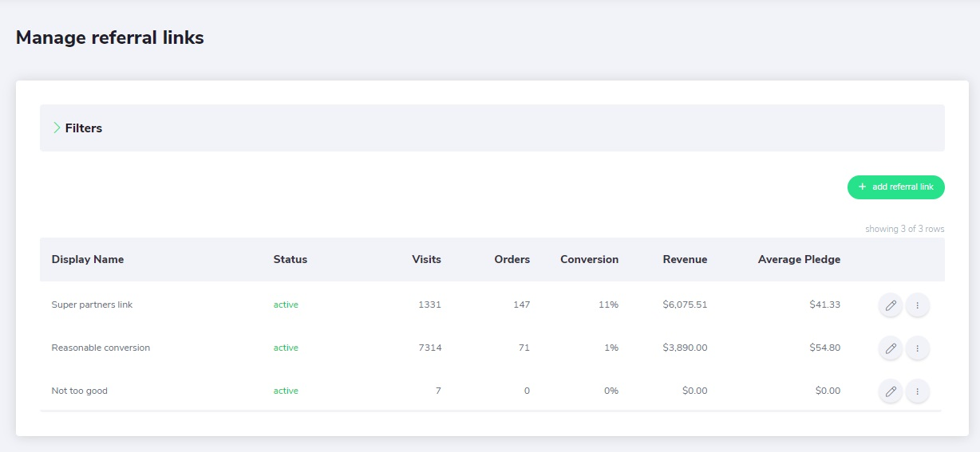This screenshot has width=980, height=452.
Task: Select the Super partners link name
Action: point(93,305)
